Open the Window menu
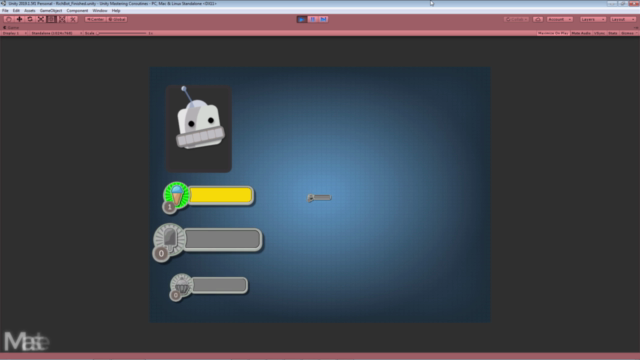The width and height of the screenshot is (640, 360). pyautogui.click(x=100, y=11)
